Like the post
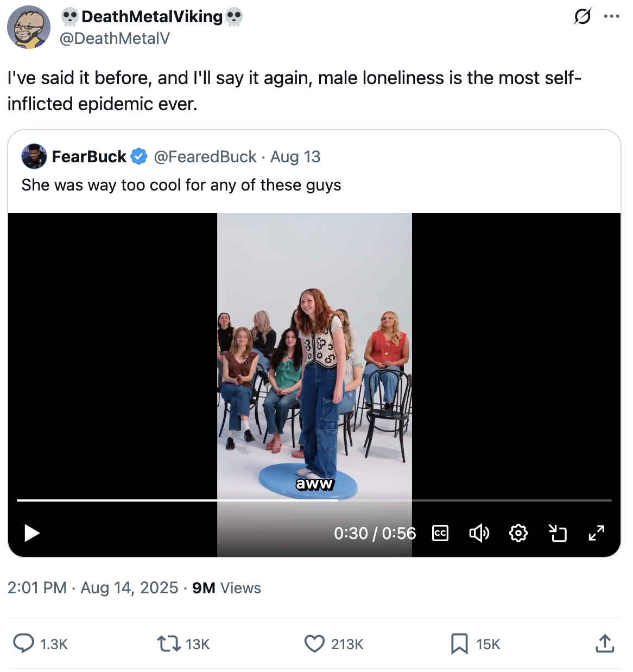Screen dimensions: 633x672 (x=314, y=644)
